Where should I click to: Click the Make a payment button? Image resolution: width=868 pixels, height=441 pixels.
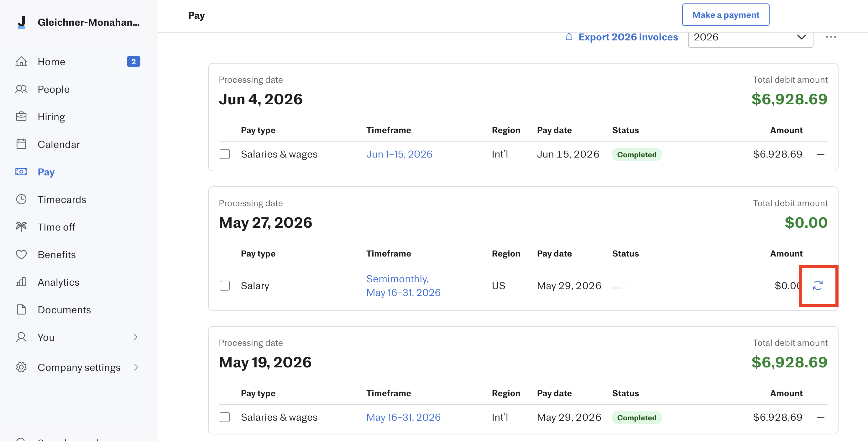pos(725,15)
